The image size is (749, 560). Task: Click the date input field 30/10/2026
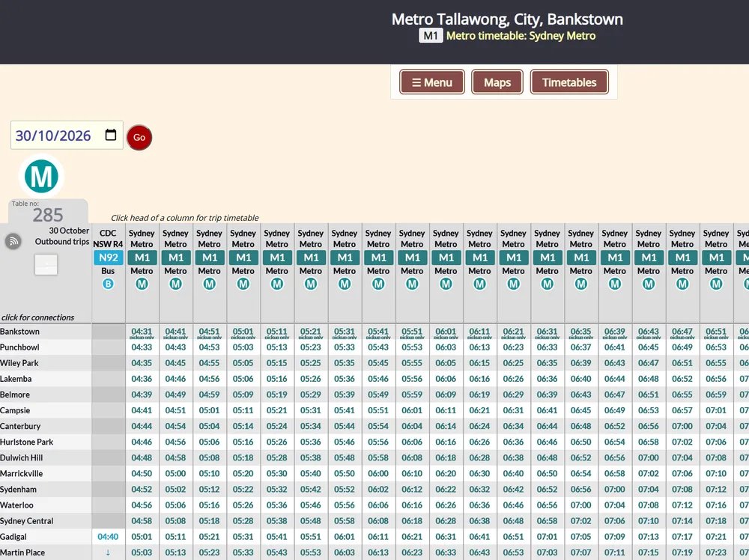67,135
